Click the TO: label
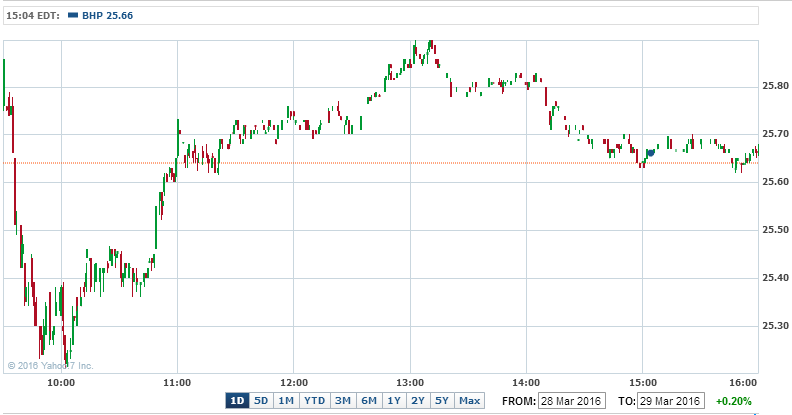 tap(627, 401)
